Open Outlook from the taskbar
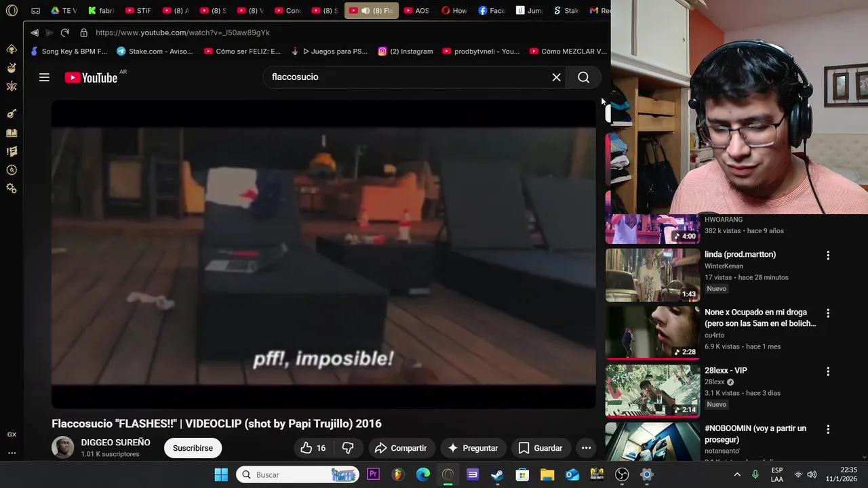 (x=572, y=474)
